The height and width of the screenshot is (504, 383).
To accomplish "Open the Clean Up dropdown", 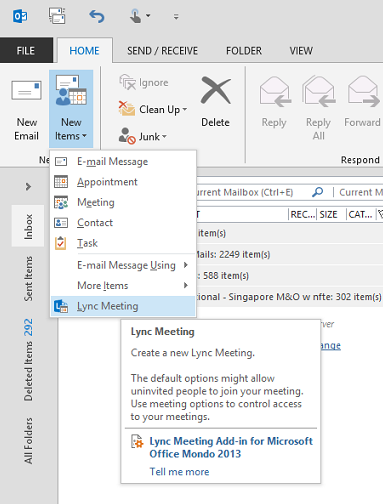I will coord(153,109).
